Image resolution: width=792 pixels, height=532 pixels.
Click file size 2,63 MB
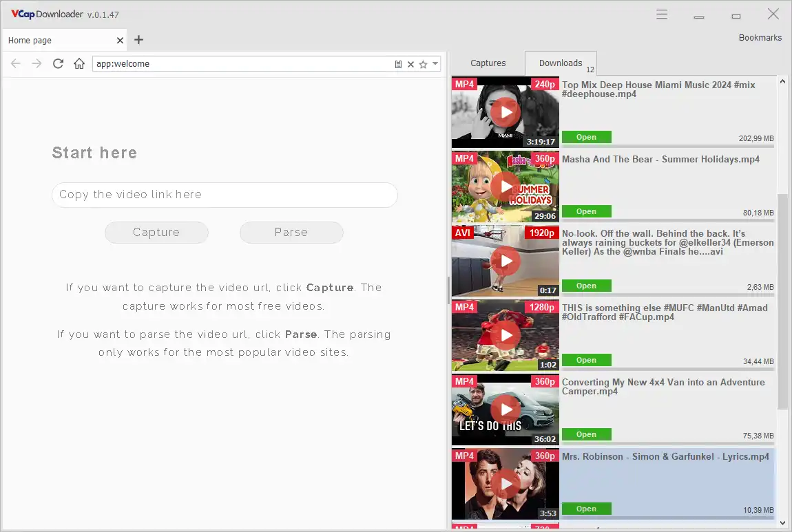coord(760,287)
